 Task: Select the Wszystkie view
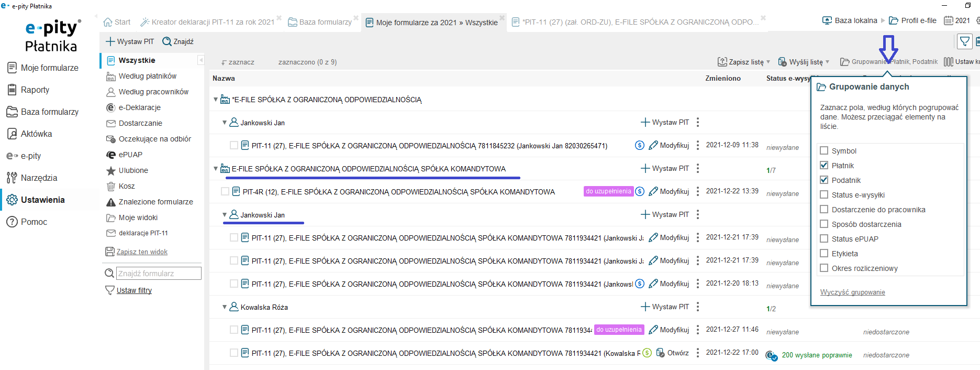(x=137, y=60)
